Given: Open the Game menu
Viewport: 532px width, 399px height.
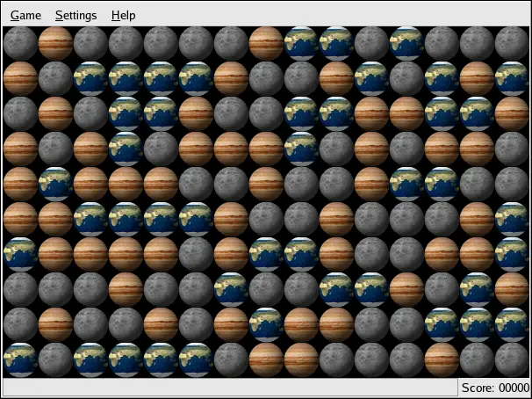Looking at the screenshot, I should 25,15.
